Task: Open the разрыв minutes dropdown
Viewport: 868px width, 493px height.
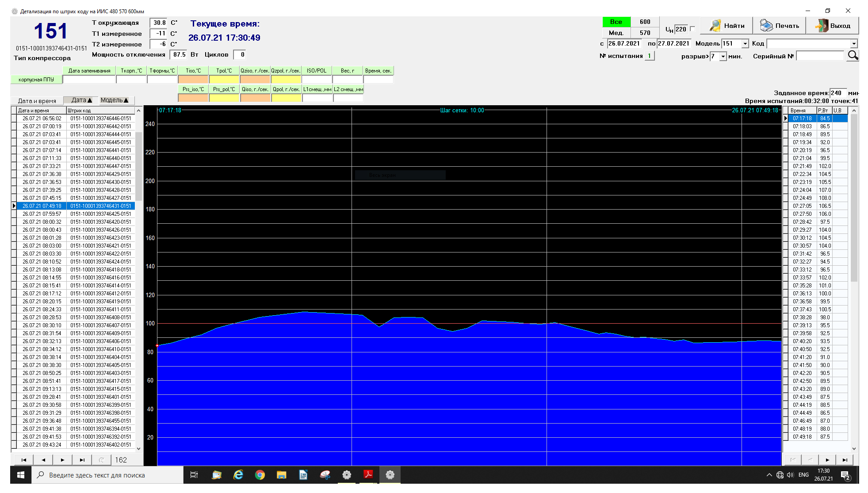Action: tap(723, 57)
